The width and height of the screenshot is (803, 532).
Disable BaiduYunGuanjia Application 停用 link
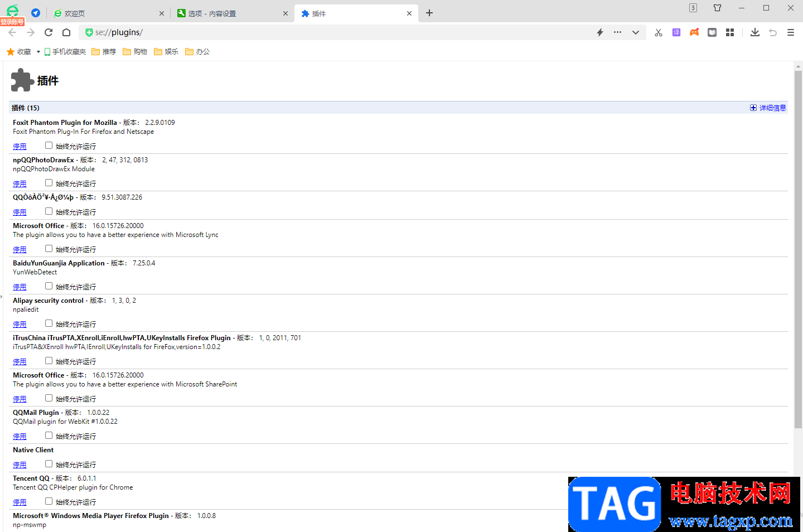tap(20, 287)
